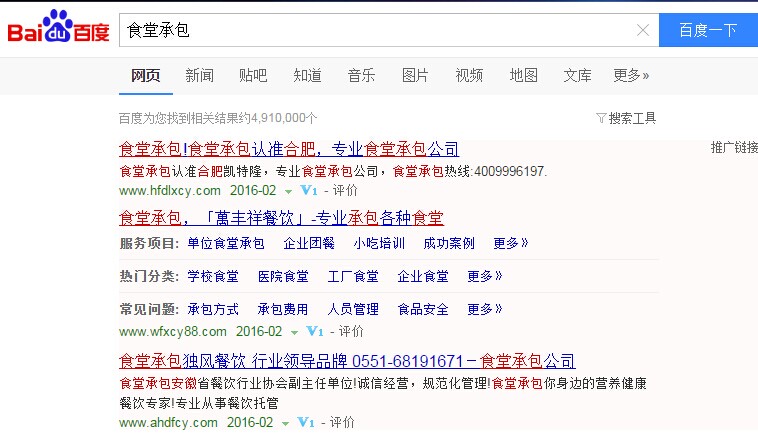Open result 食堂承包 萬丰祥餐饮 title
Viewport: 758px width, 444px height.
[281, 218]
